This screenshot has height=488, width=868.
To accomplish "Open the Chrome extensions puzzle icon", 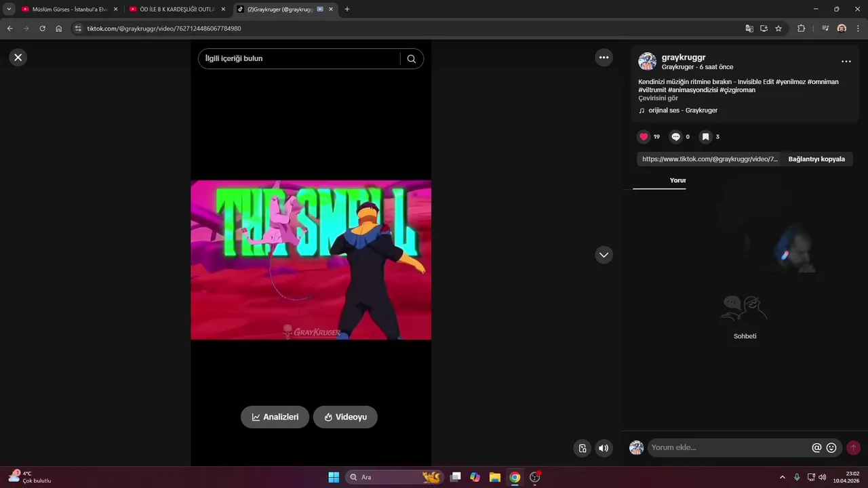I will click(x=802, y=28).
